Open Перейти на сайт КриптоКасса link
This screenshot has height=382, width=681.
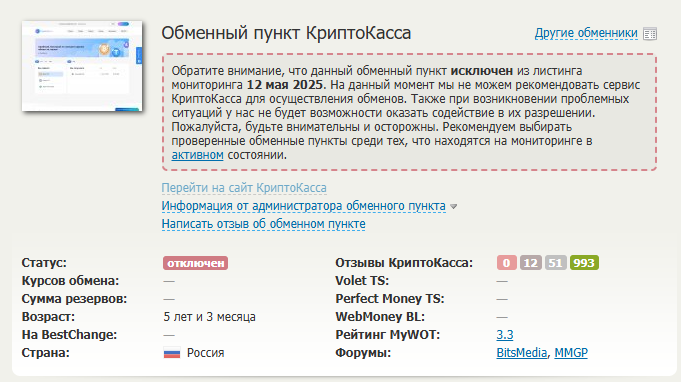pos(244,188)
